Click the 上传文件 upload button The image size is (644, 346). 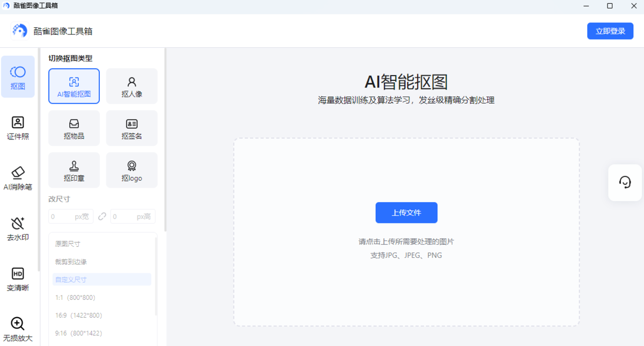406,212
